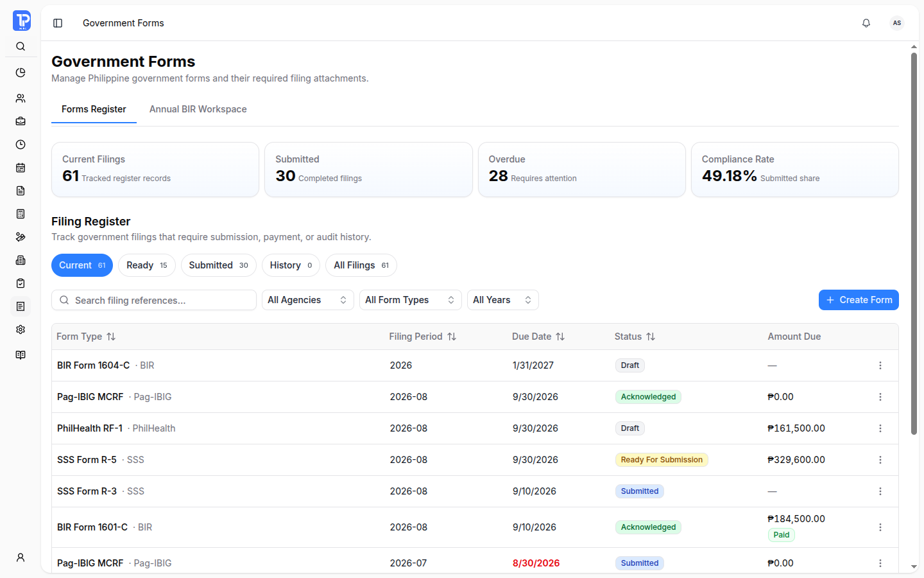Viewport: 924px width, 578px height.
Task: Open the calculator sidebar icon
Action: 21,214
